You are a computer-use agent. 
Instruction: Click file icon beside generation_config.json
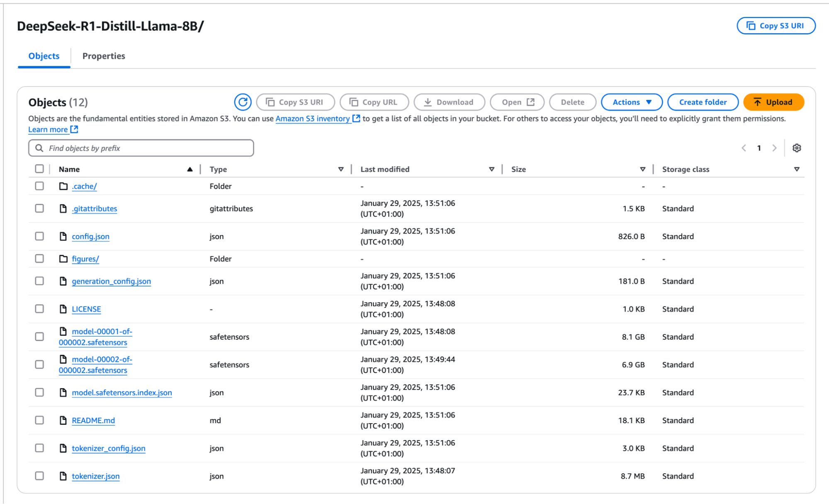[x=63, y=281]
